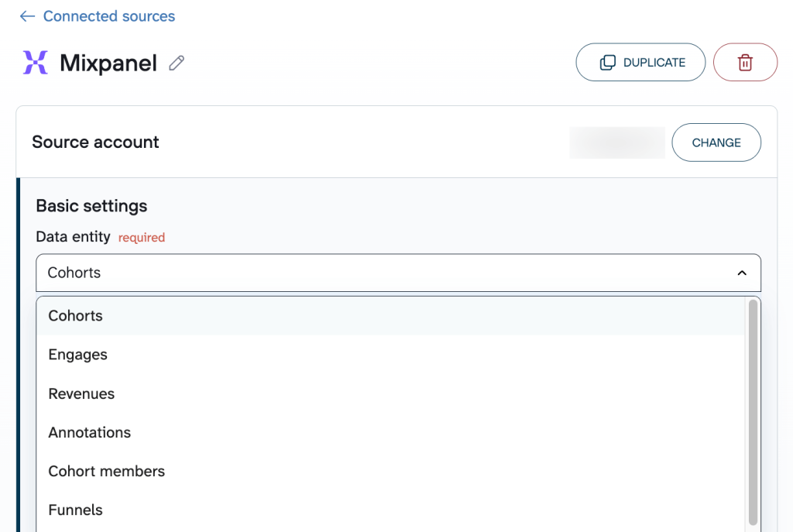Click the back arrow to return to sources
The height and width of the screenshot is (532, 793).
tap(26, 15)
